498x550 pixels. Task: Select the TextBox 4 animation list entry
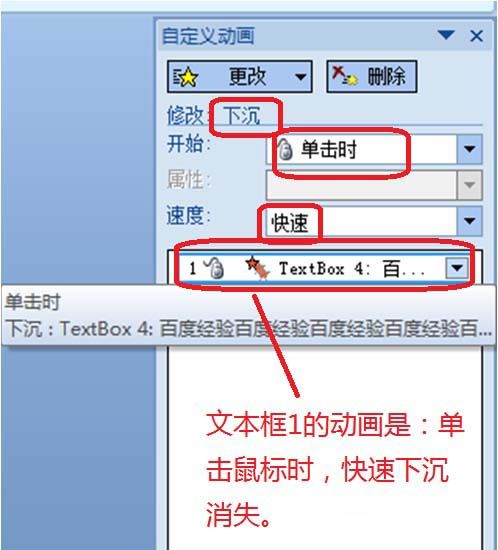click(x=325, y=268)
